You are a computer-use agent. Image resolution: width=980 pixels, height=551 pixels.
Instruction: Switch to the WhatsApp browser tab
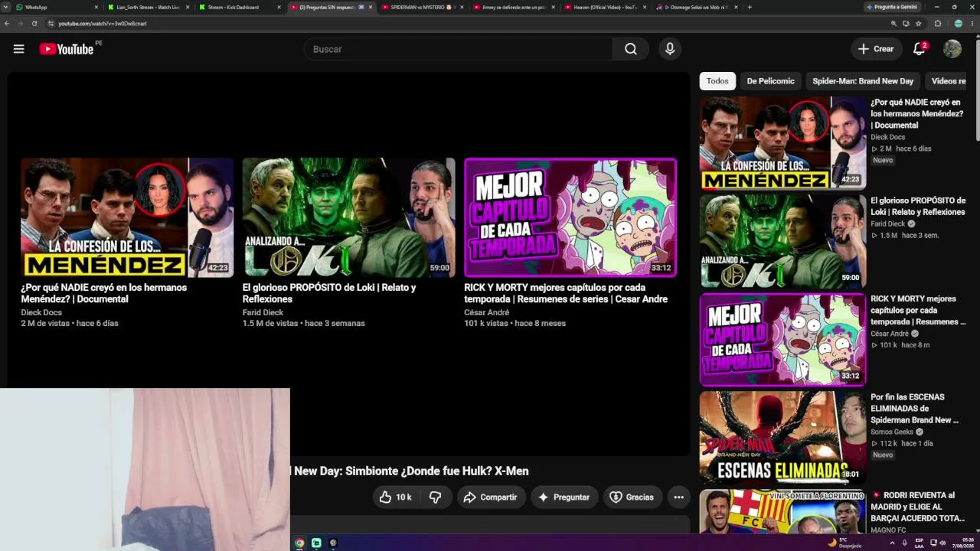point(57,7)
